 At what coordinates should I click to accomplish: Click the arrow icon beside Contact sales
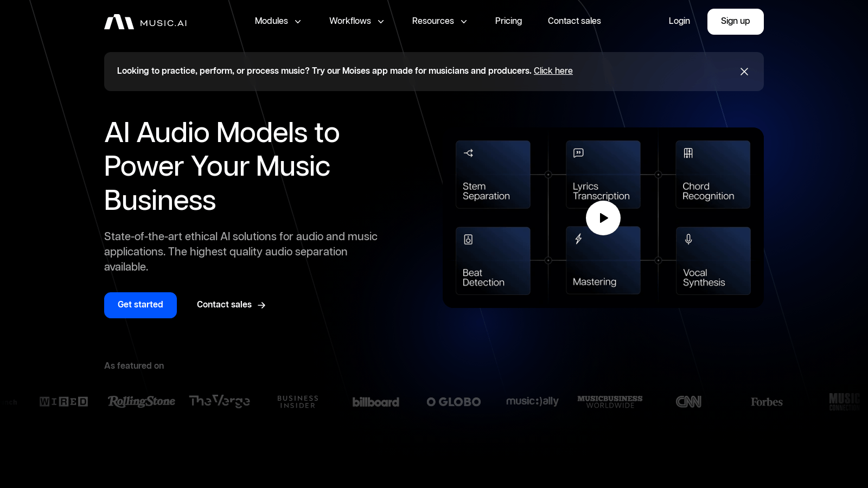click(261, 305)
